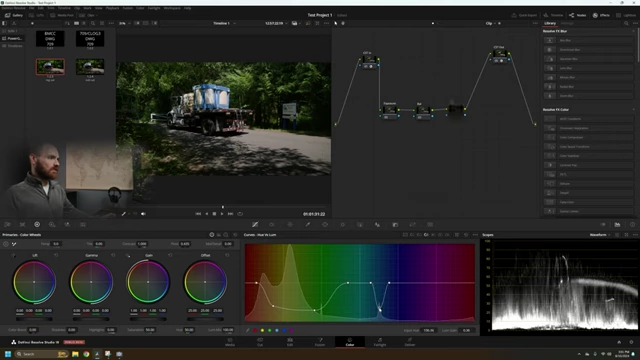Select the magenta hue swatch under curves
This screenshot has height=360, width=640.
tap(291, 330)
